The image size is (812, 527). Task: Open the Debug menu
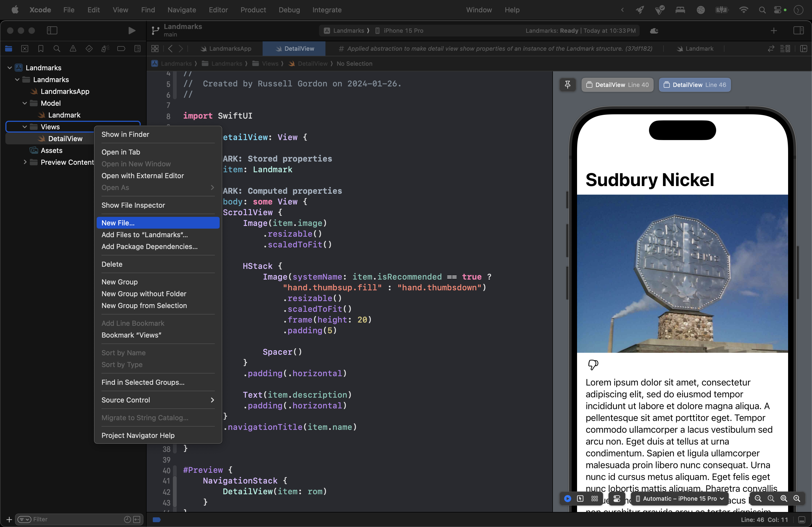coord(289,10)
